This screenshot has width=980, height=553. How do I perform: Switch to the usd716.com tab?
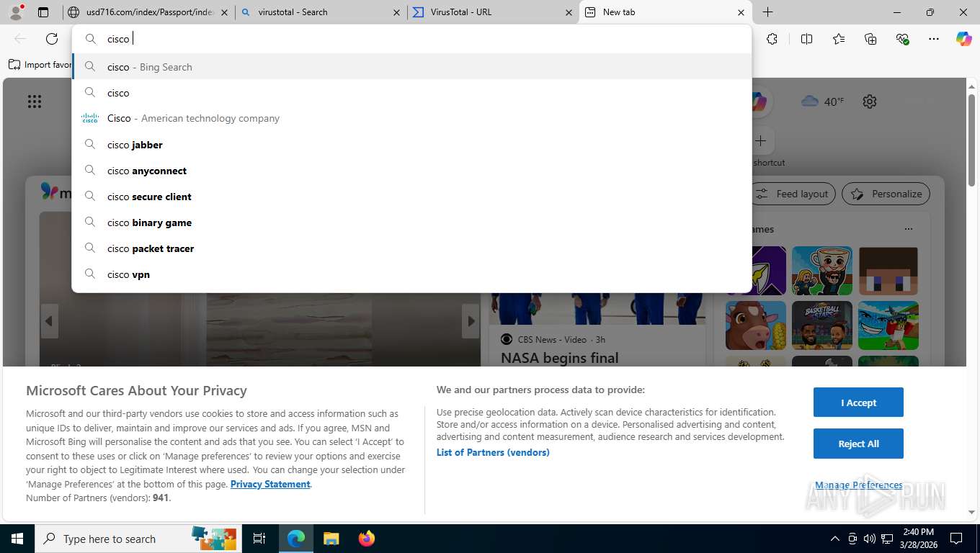click(149, 12)
